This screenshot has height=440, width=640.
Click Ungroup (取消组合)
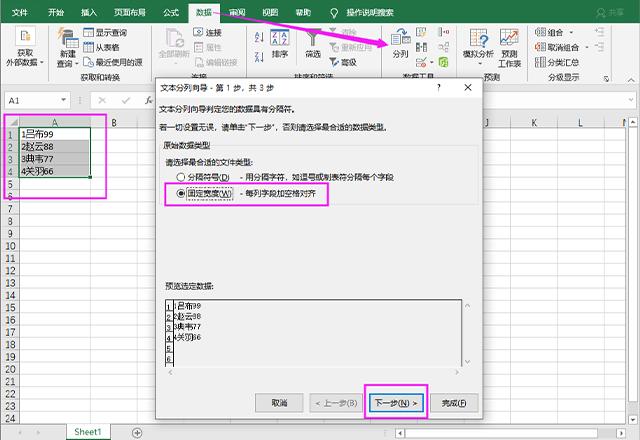[x=557, y=47]
